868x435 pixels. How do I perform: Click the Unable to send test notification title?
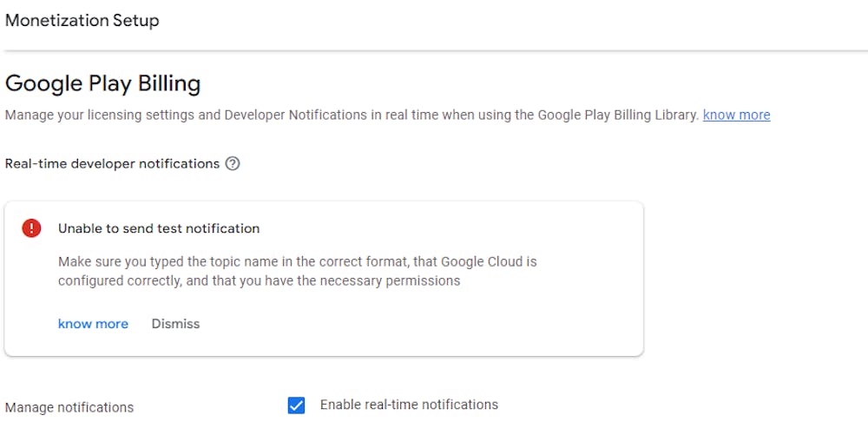tap(159, 228)
